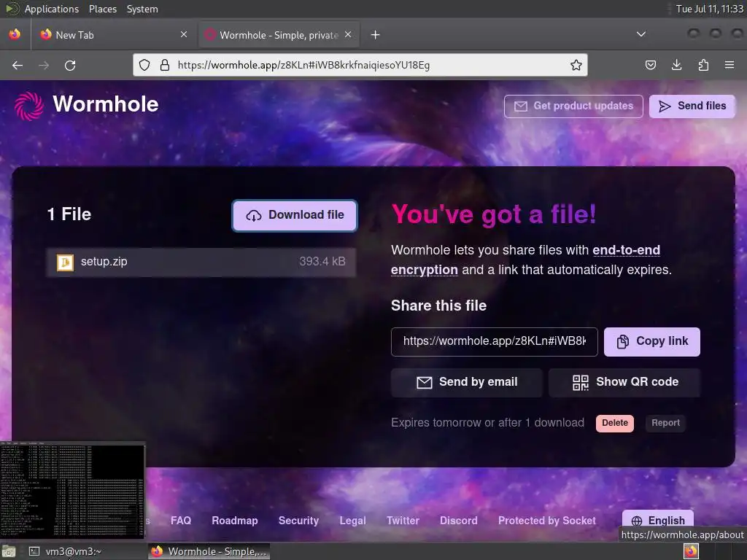Select the Wormhole - Simple, private tab
747x560 pixels.
point(279,35)
